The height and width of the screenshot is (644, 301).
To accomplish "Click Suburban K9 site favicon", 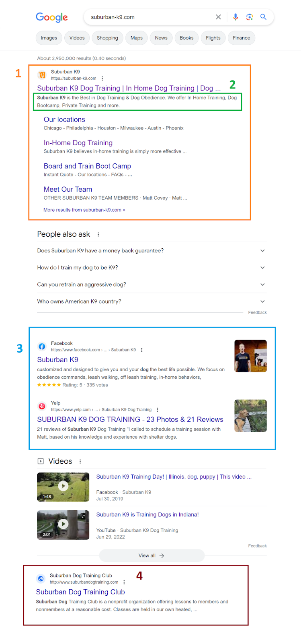I will coord(42,75).
